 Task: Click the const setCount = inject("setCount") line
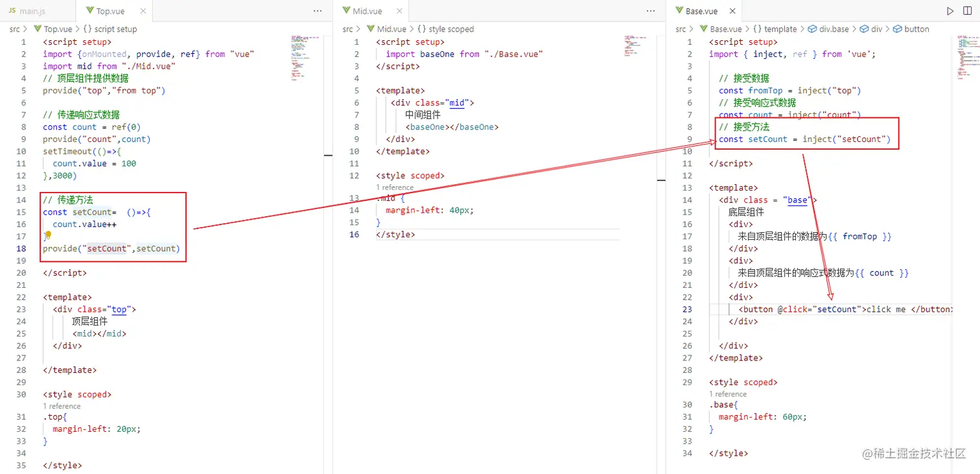pyautogui.click(x=805, y=139)
